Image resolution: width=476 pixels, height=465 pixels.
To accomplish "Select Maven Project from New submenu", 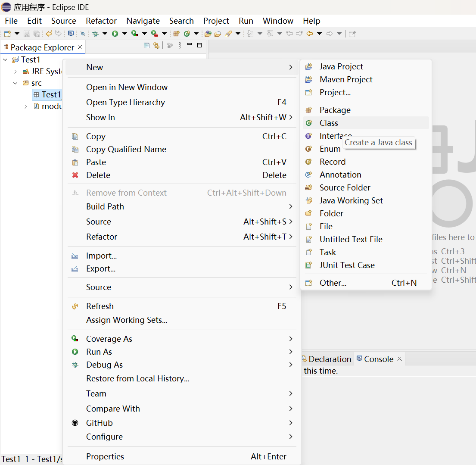I will click(346, 79).
